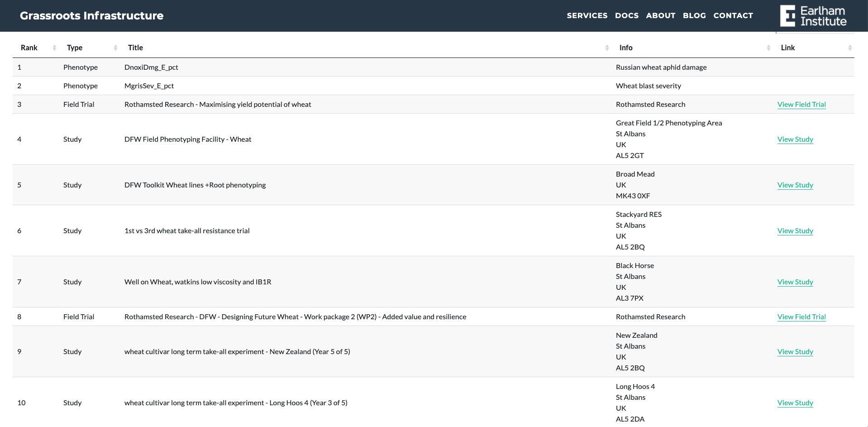The width and height of the screenshot is (868, 427).
Task: Open View Study for Long Hoos 4 experiment
Action: click(795, 403)
